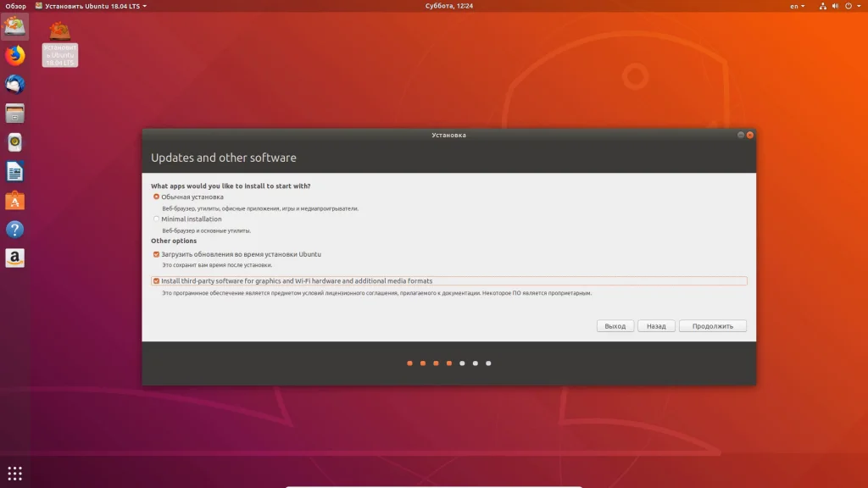Screen dimensions: 868x488
Task: Click the Updates and other software heading
Action: click(x=224, y=158)
